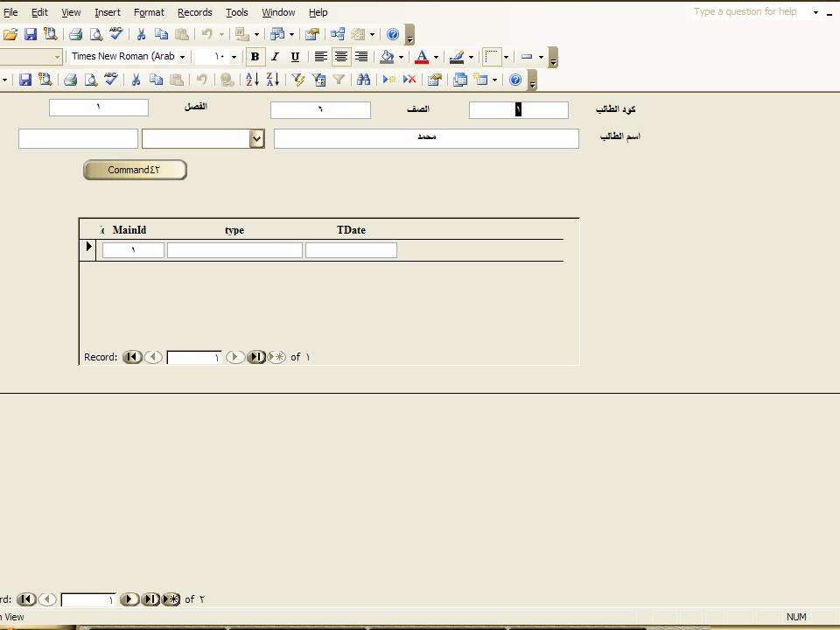Viewport: 840px width, 630px height.
Task: Click the Type a question for help box
Action: coord(750,11)
